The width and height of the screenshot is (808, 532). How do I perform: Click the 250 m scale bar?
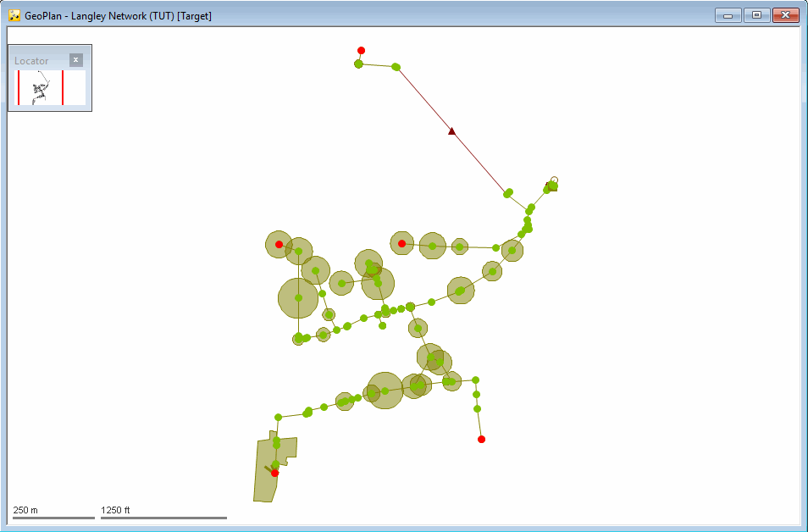pos(53,518)
